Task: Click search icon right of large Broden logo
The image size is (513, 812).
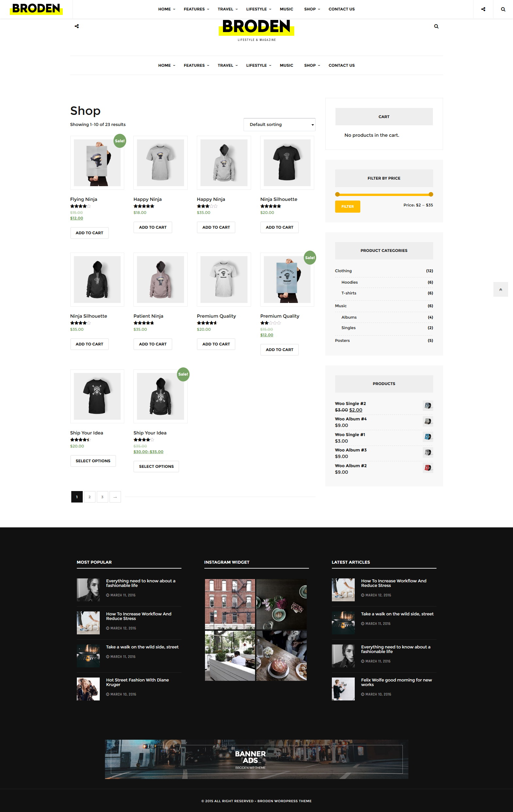Action: tap(436, 26)
